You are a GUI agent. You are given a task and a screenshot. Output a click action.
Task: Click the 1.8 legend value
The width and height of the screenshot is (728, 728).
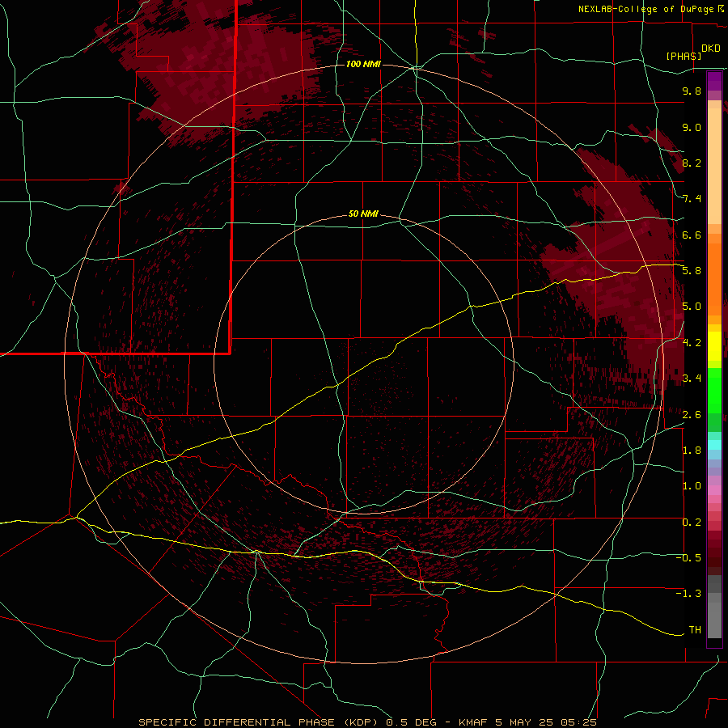click(x=692, y=450)
